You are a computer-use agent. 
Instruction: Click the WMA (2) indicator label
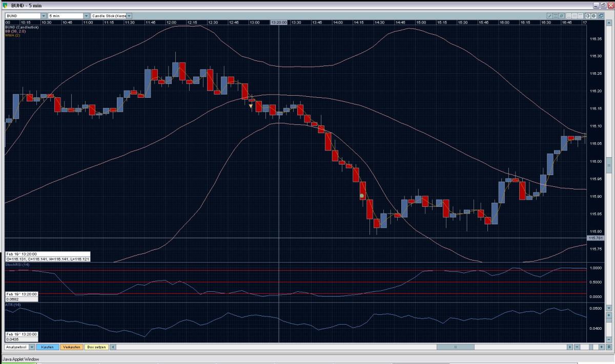click(x=12, y=35)
